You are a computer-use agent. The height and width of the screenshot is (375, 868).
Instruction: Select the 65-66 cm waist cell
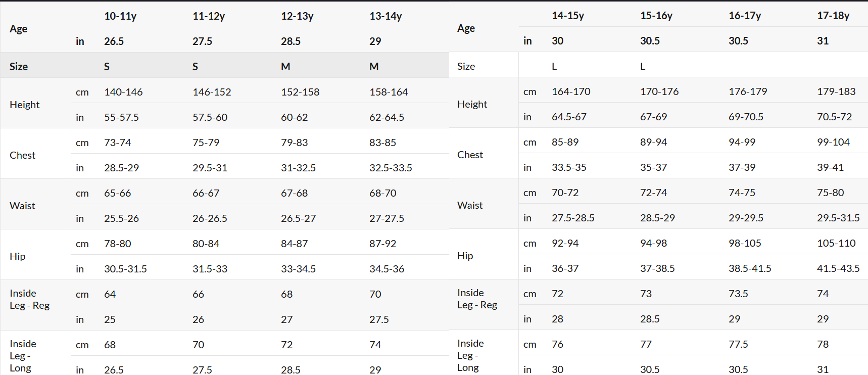point(117,193)
